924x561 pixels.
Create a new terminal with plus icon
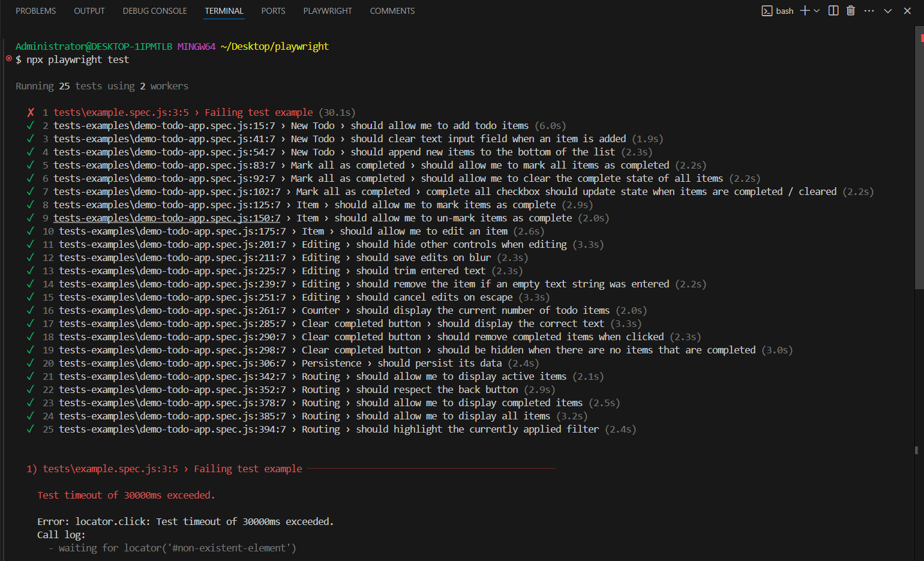(x=805, y=11)
